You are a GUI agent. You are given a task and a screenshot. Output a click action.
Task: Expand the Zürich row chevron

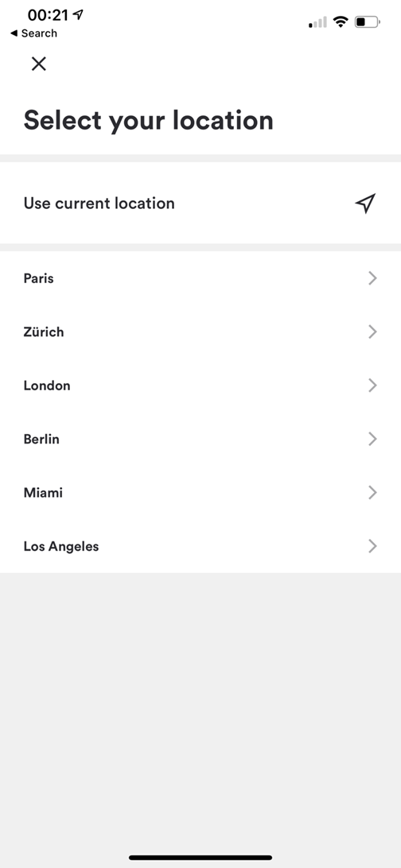pyautogui.click(x=372, y=331)
